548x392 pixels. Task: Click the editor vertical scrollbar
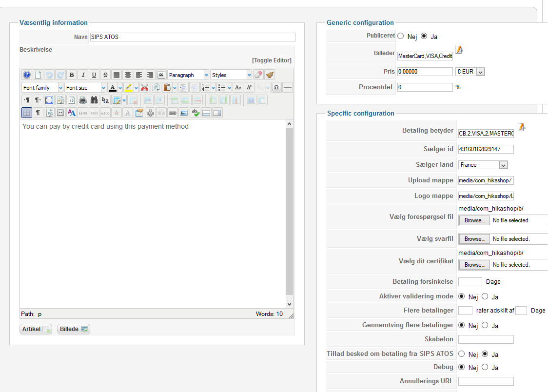click(x=289, y=214)
